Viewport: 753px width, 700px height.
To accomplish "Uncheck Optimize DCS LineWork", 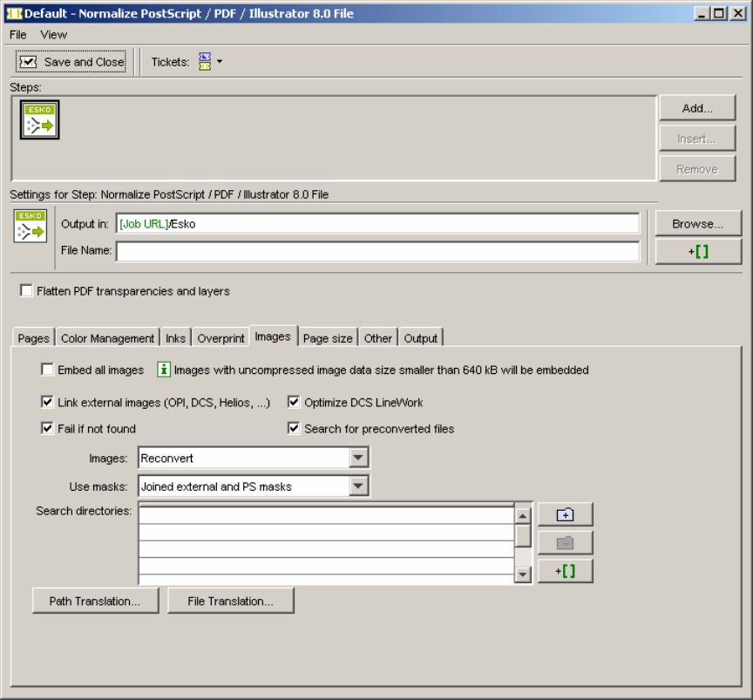I will click(x=294, y=403).
